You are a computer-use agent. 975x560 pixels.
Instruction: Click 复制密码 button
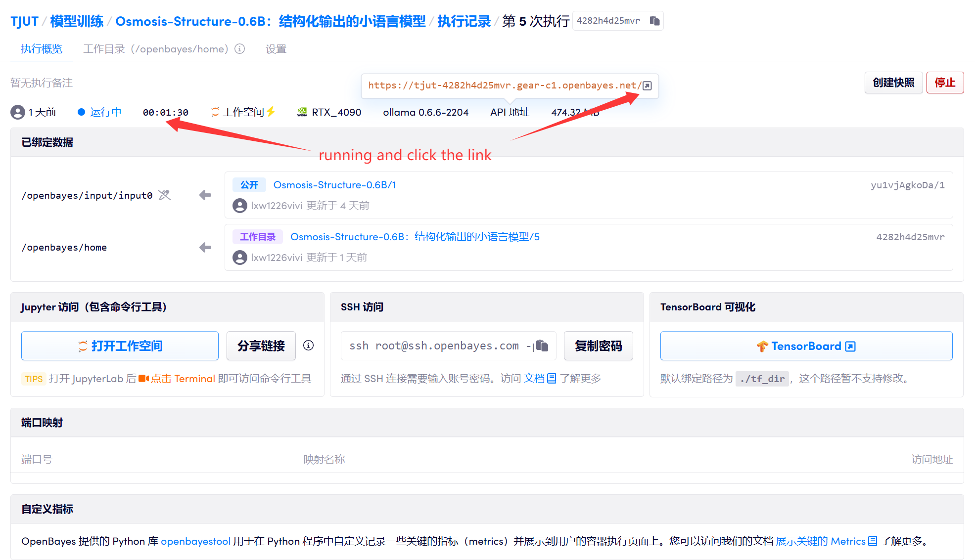pyautogui.click(x=598, y=345)
